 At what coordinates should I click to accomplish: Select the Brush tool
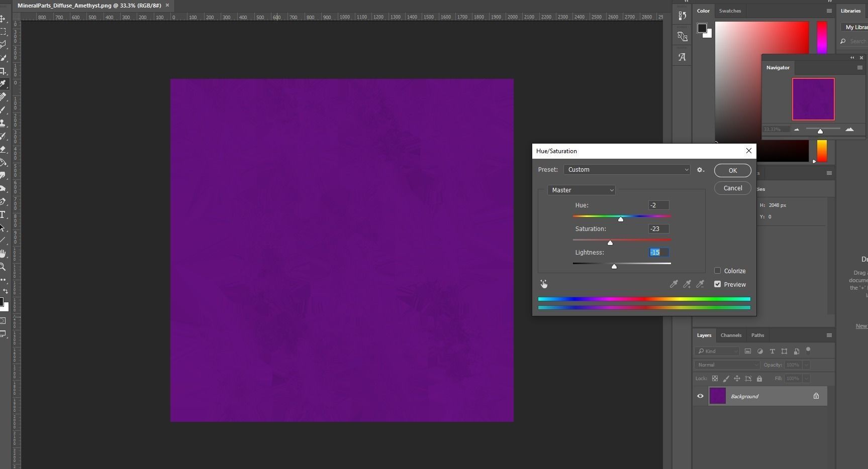click(3, 110)
